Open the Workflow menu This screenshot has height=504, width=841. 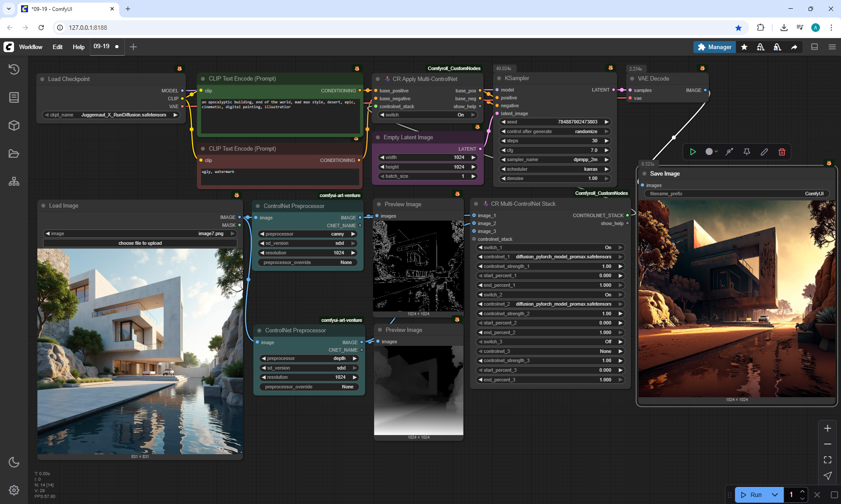pyautogui.click(x=31, y=47)
